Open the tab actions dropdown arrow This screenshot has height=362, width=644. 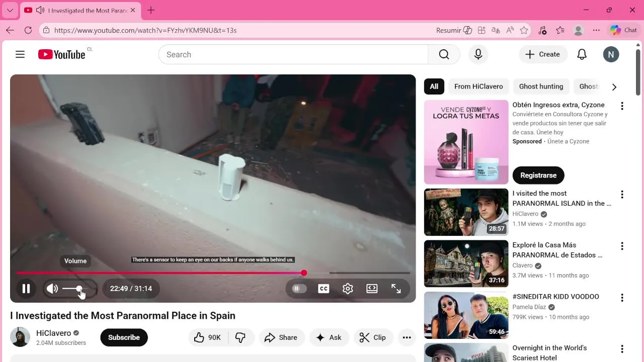point(10,10)
